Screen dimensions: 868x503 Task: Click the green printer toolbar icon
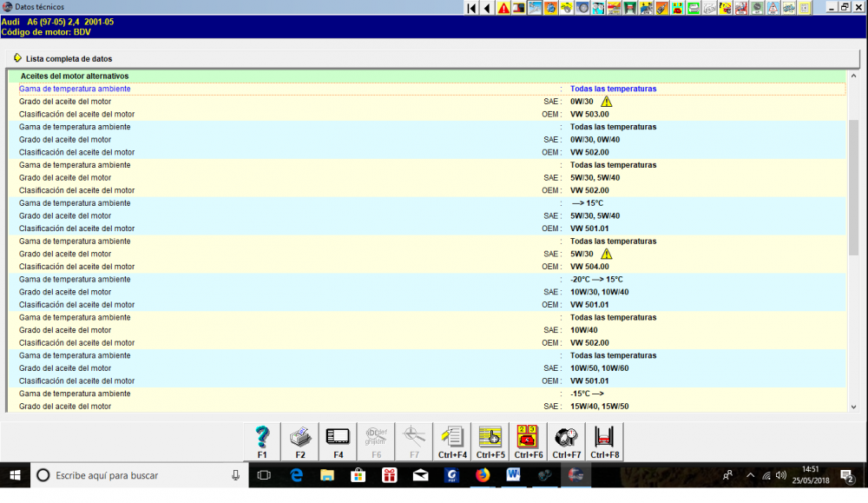pyautogui.click(x=693, y=8)
